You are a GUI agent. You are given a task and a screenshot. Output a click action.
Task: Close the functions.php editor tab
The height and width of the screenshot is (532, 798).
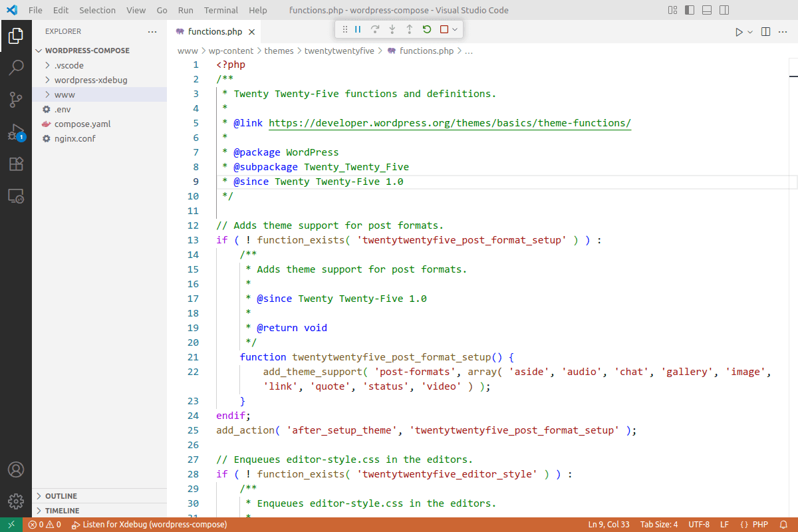coord(251,31)
